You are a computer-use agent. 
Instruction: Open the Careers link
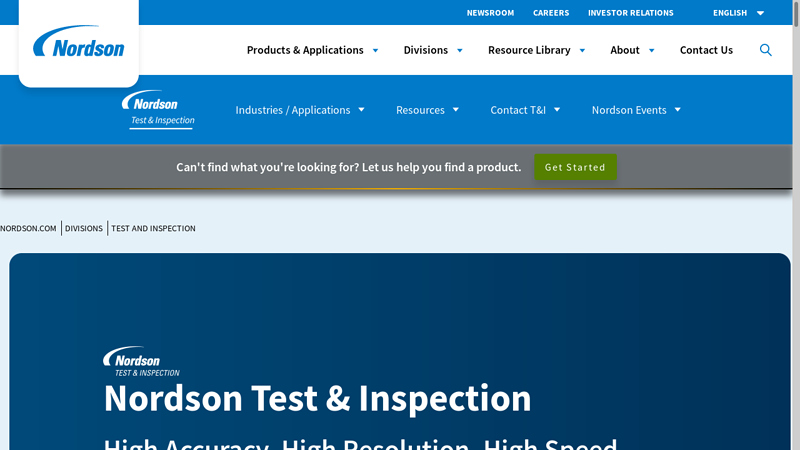(551, 13)
